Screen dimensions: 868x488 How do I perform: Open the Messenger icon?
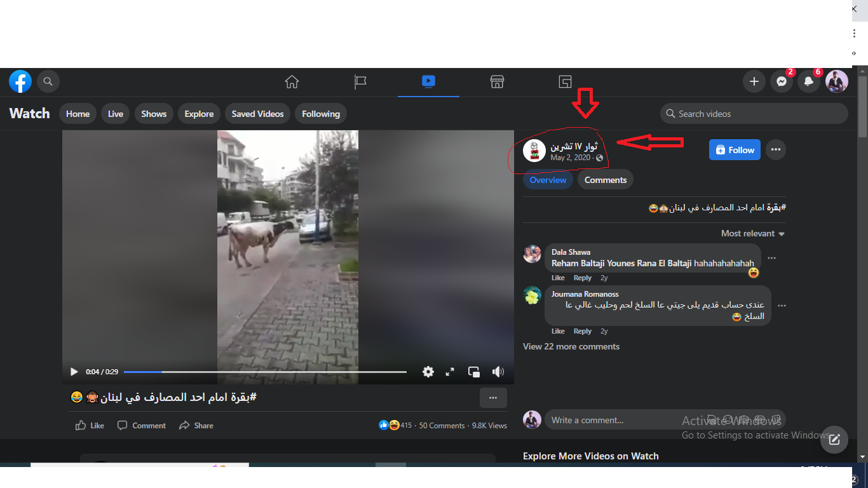782,81
